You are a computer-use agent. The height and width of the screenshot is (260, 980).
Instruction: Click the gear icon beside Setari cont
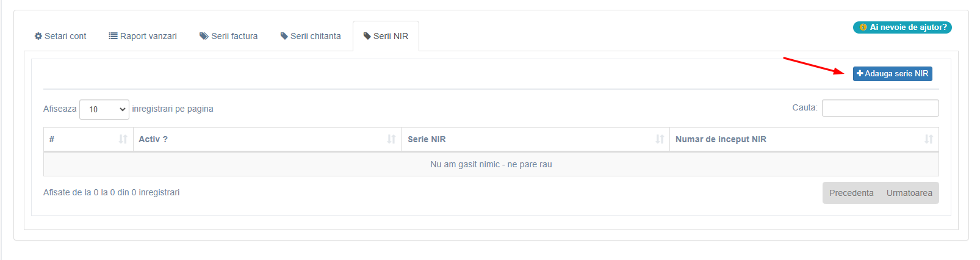(x=38, y=36)
